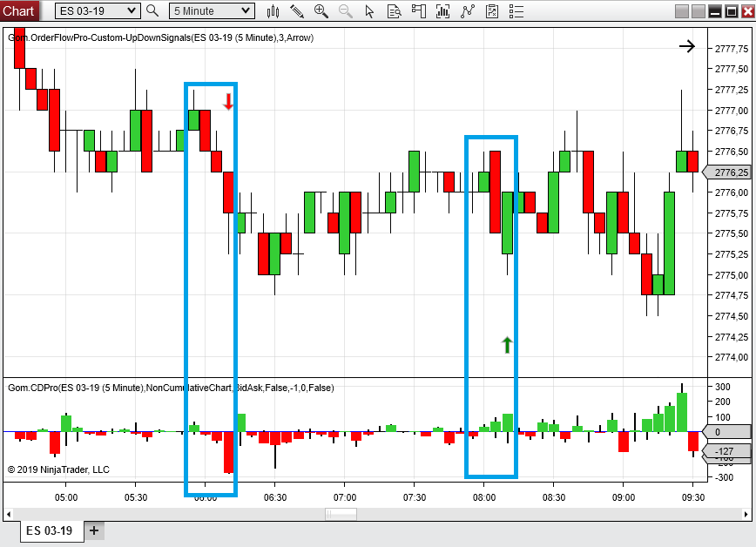Click the red down signal arrow
Screen dimensions: 756x547
(228, 101)
